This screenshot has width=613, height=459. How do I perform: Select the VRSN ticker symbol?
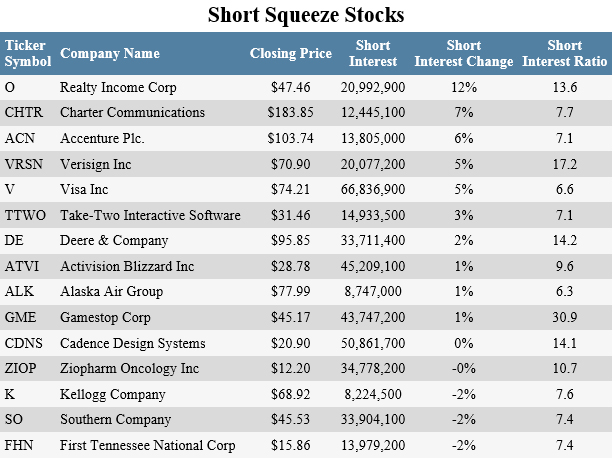[23, 163]
